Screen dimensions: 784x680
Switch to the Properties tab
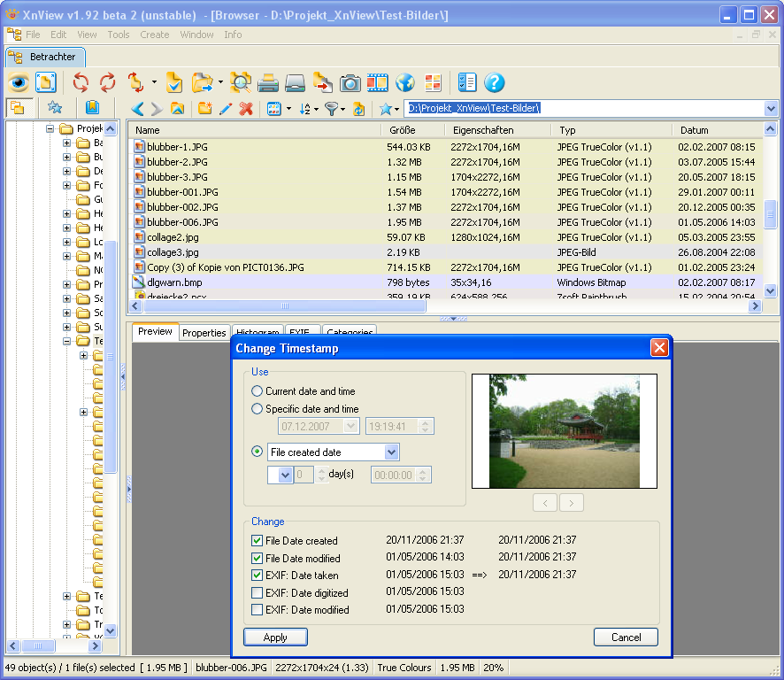coord(204,333)
